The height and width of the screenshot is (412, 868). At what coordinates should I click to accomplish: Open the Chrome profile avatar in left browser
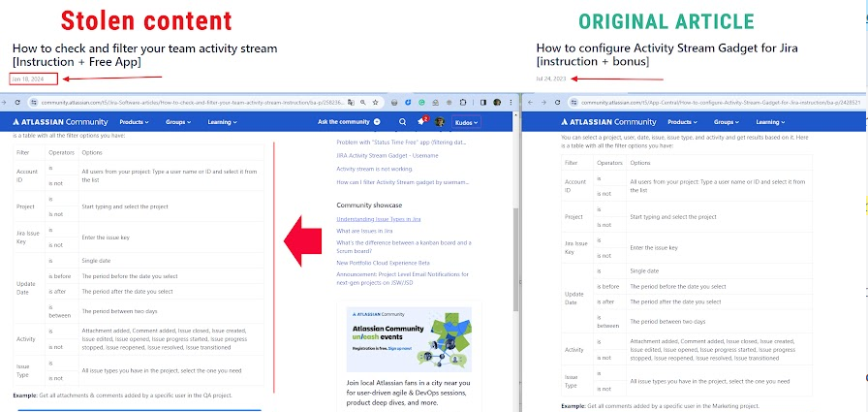(497, 103)
